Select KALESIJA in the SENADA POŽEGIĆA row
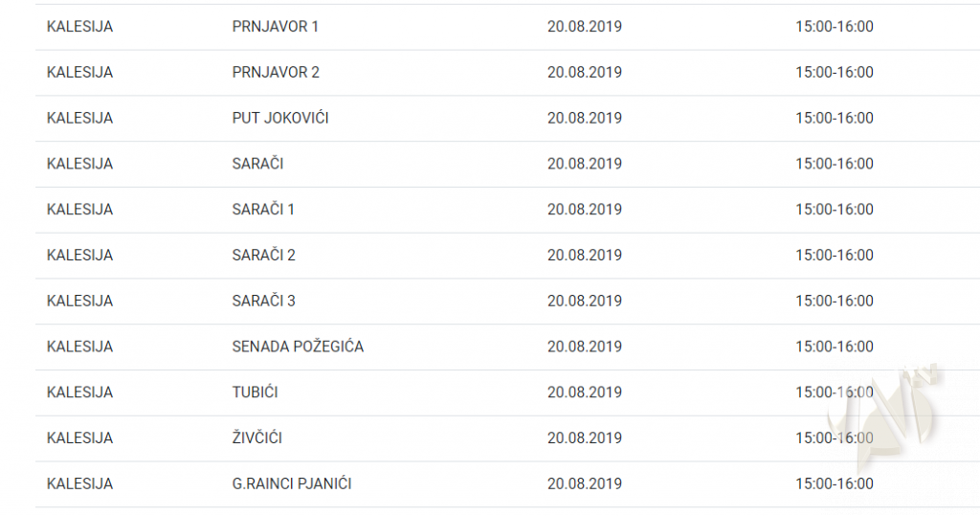This screenshot has height=516, width=980. point(79,347)
